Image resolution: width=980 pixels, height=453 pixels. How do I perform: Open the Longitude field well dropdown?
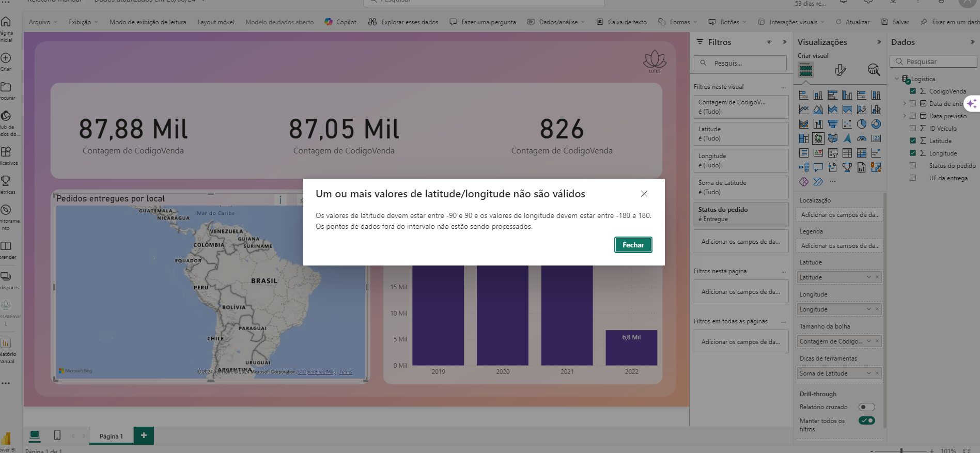[869, 309]
